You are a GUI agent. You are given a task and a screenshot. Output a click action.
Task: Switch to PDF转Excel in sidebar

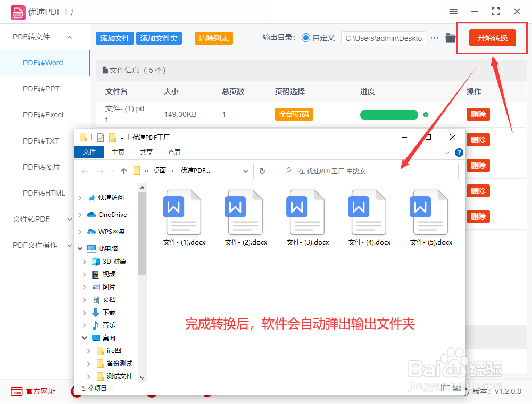(x=43, y=115)
